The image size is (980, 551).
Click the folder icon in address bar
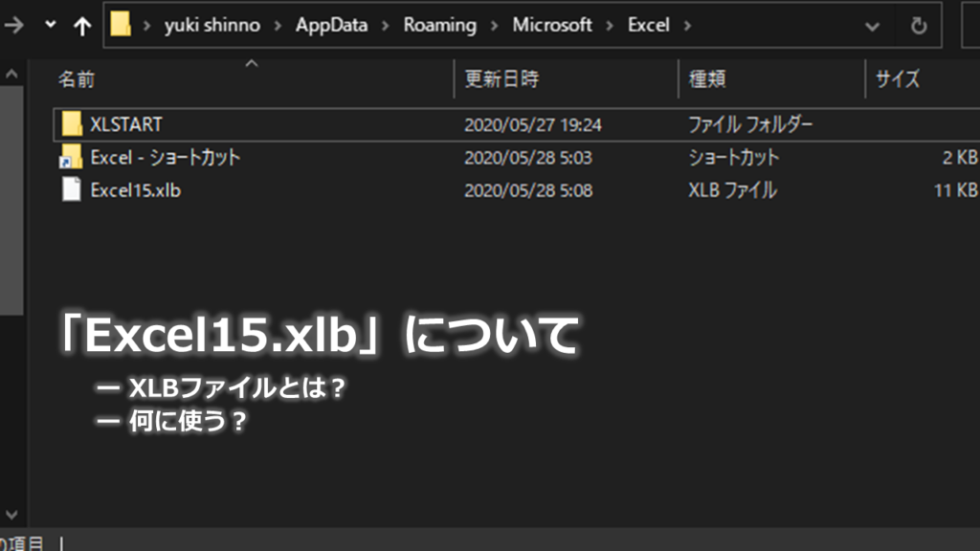coord(121,25)
